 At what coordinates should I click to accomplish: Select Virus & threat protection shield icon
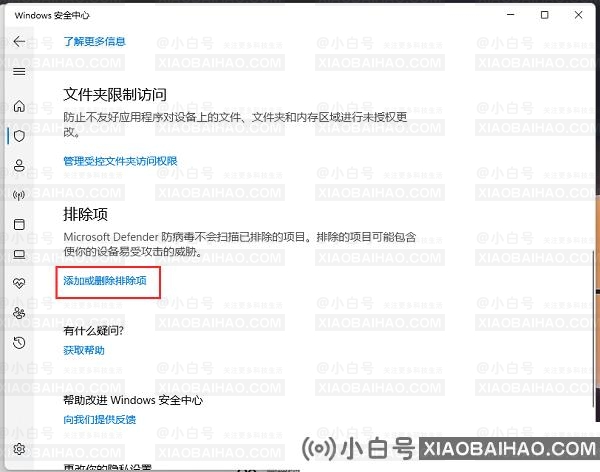point(19,136)
